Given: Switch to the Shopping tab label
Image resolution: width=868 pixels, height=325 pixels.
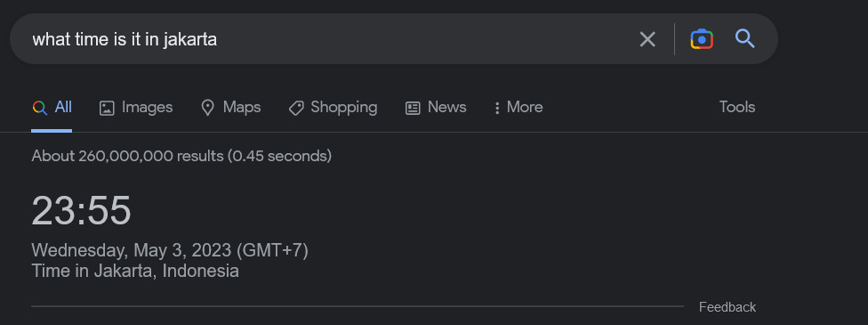Looking at the screenshot, I should pos(344,108).
